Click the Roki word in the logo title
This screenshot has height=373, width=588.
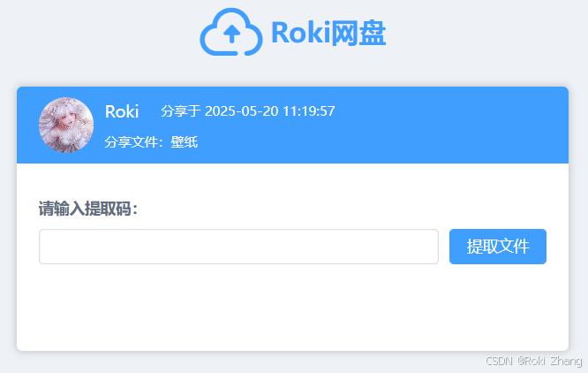(301, 33)
